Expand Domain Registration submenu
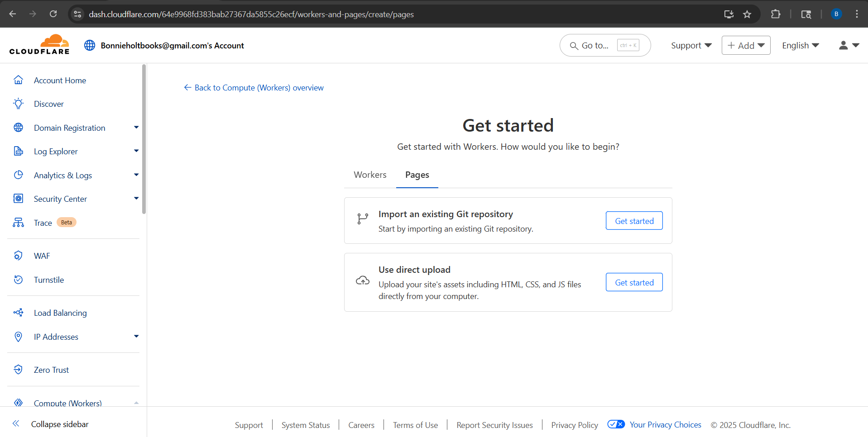Viewport: 868px width, 437px height. point(136,128)
